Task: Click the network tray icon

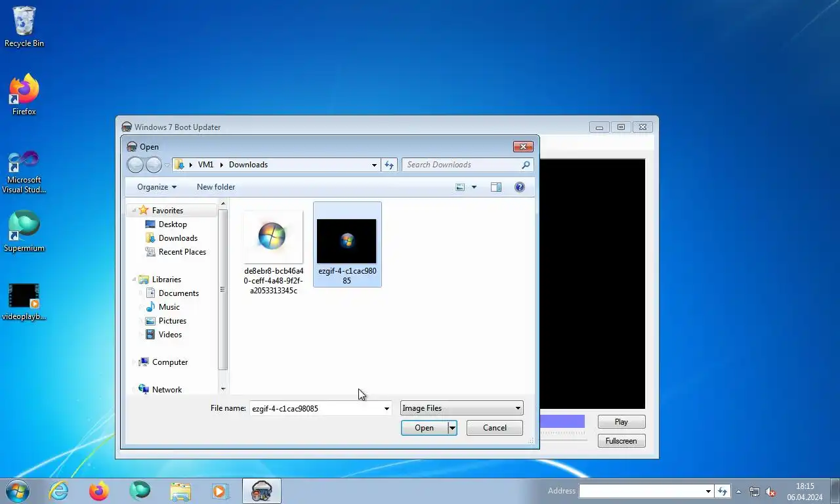Action: tap(755, 492)
